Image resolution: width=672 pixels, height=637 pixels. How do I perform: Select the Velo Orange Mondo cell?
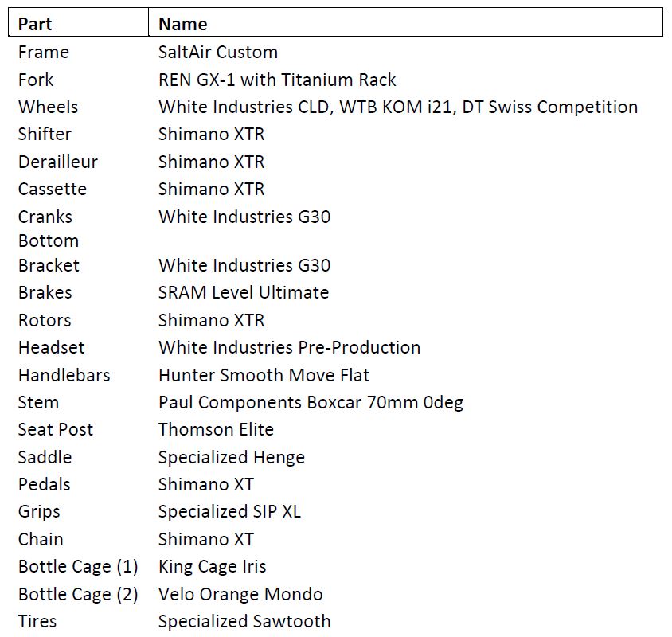point(240,594)
